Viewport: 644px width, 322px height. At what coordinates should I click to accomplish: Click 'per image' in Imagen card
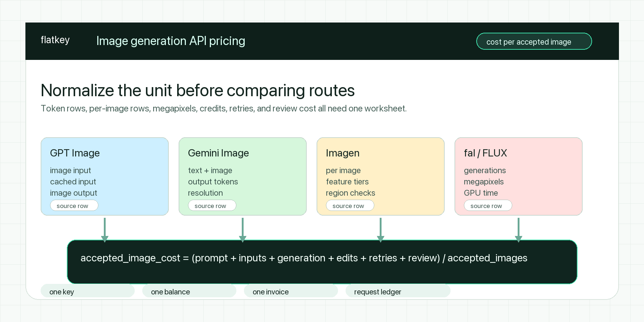point(343,170)
